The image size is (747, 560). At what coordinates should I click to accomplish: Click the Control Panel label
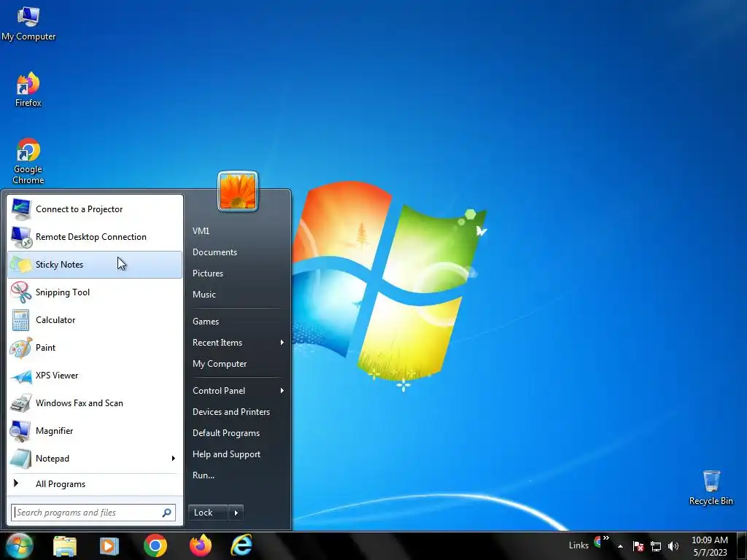219,391
